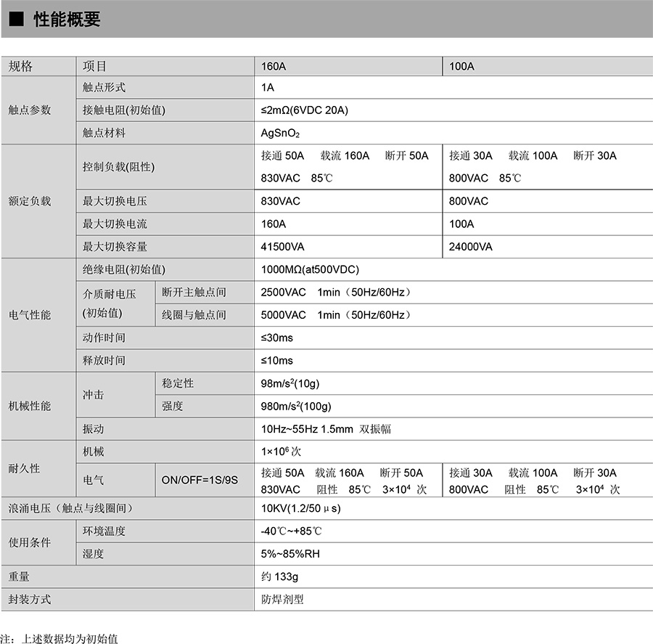This screenshot has width=653, height=644.
Task: Select the 1000MΩ(at500VDC) insulation resistance value
Action: click(x=310, y=269)
